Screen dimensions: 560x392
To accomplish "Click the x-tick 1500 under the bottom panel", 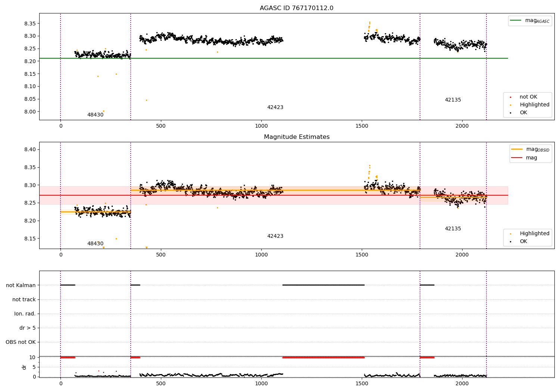I will coord(362,384).
